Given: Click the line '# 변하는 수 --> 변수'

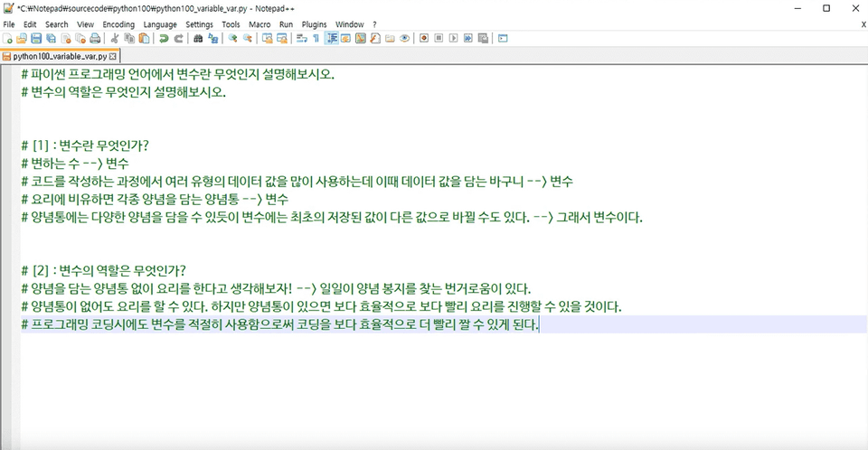Looking at the screenshot, I should (x=75, y=164).
